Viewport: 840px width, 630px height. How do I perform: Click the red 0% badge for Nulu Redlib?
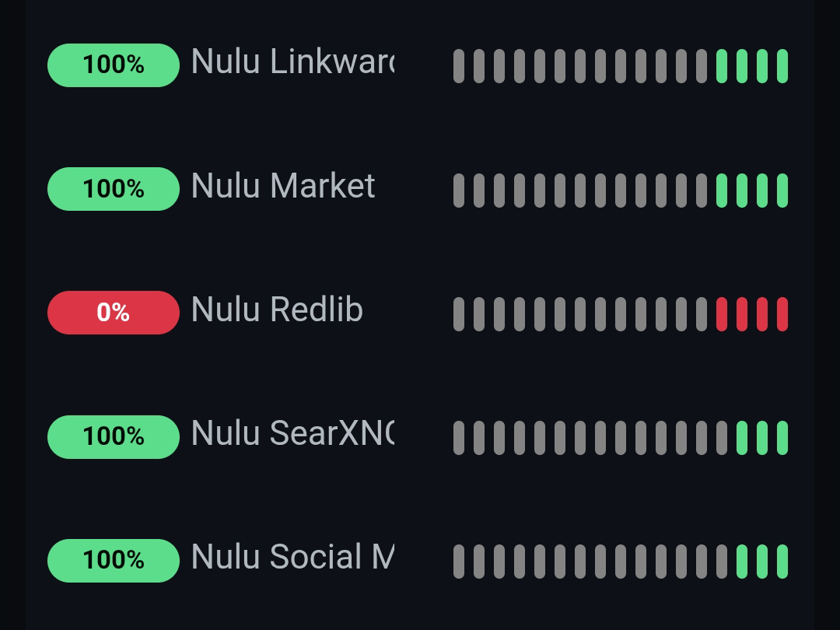click(x=114, y=313)
